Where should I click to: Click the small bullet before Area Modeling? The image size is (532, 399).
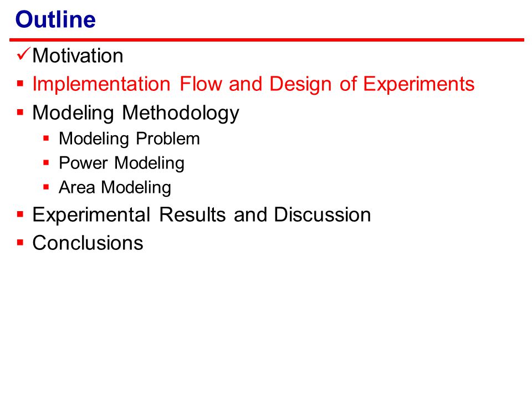coord(47,187)
